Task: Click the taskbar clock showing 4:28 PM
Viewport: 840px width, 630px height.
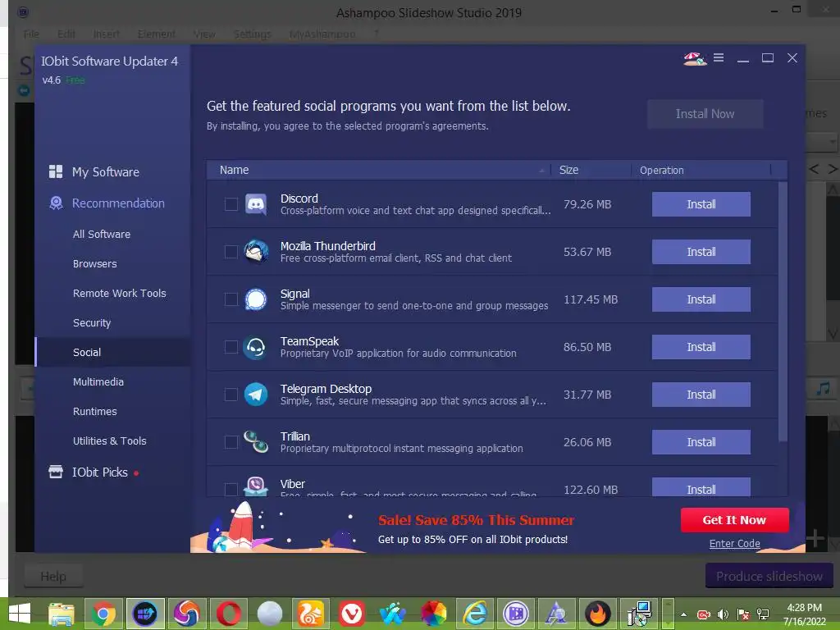Action: pyautogui.click(x=804, y=614)
